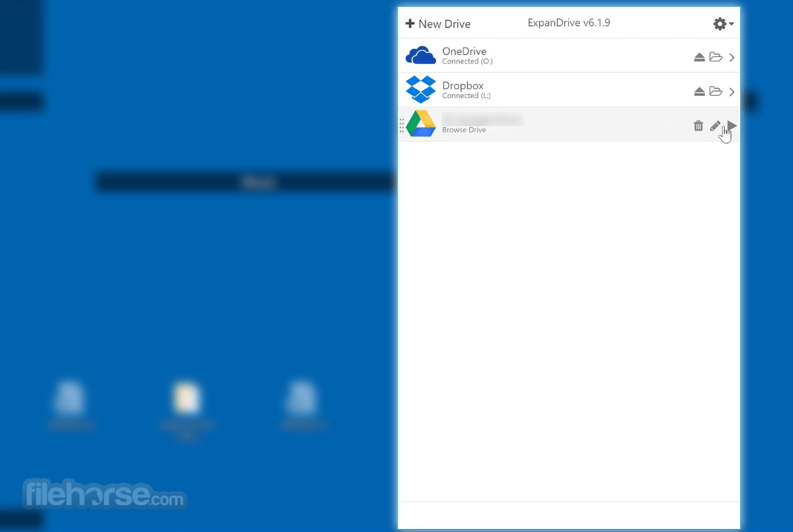The width and height of the screenshot is (793, 532).
Task: Grab the Google Drive row reorder handle
Action: point(402,125)
